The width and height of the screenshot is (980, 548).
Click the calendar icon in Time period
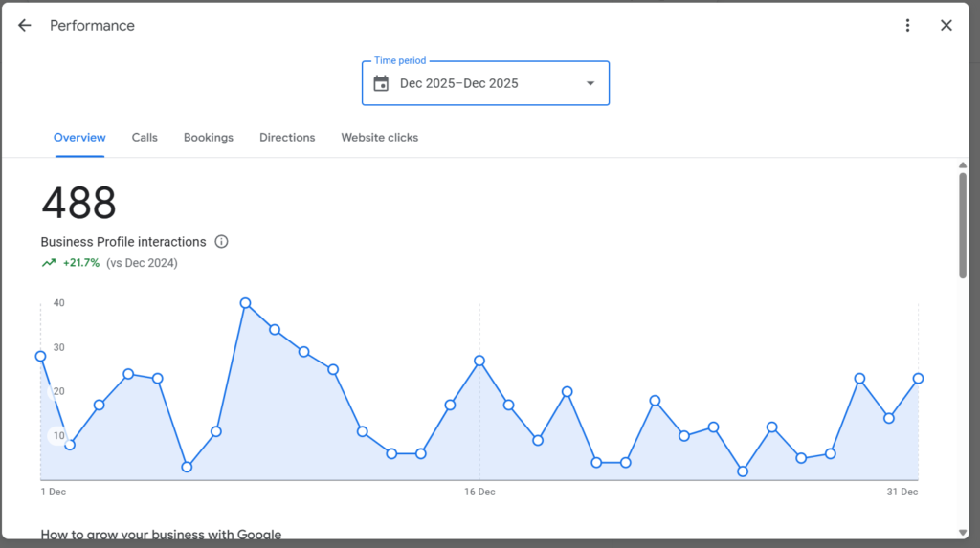(381, 83)
